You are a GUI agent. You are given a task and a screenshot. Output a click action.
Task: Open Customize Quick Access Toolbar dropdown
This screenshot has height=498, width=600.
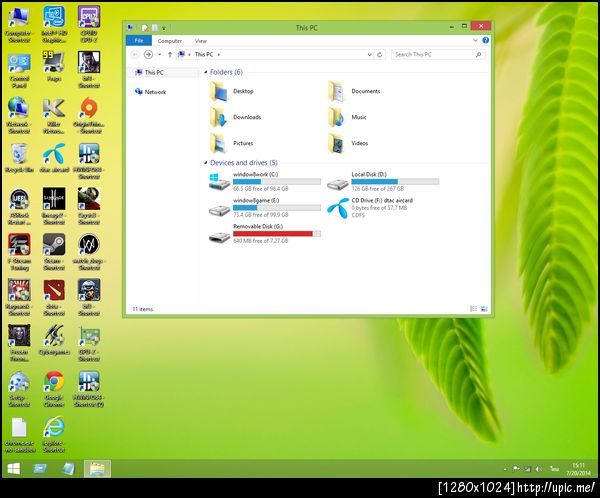164,28
